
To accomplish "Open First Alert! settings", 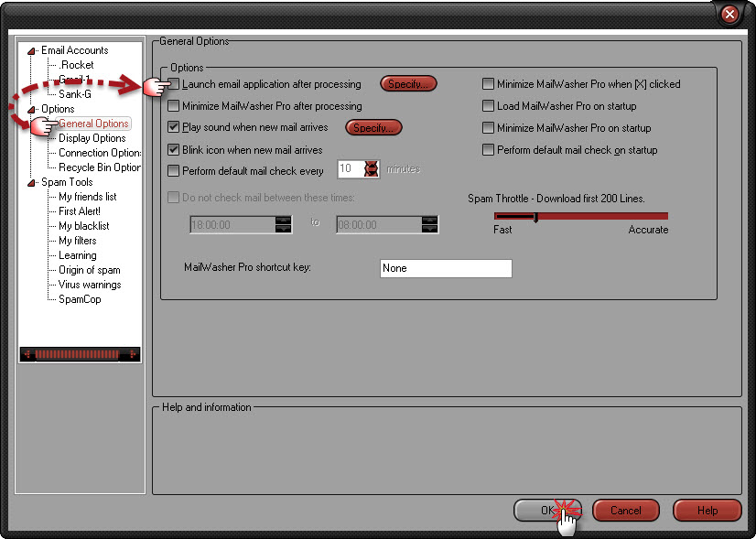I will [x=80, y=211].
